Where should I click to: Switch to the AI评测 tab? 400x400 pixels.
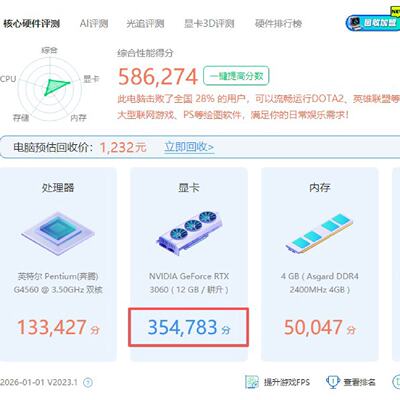[x=94, y=24]
